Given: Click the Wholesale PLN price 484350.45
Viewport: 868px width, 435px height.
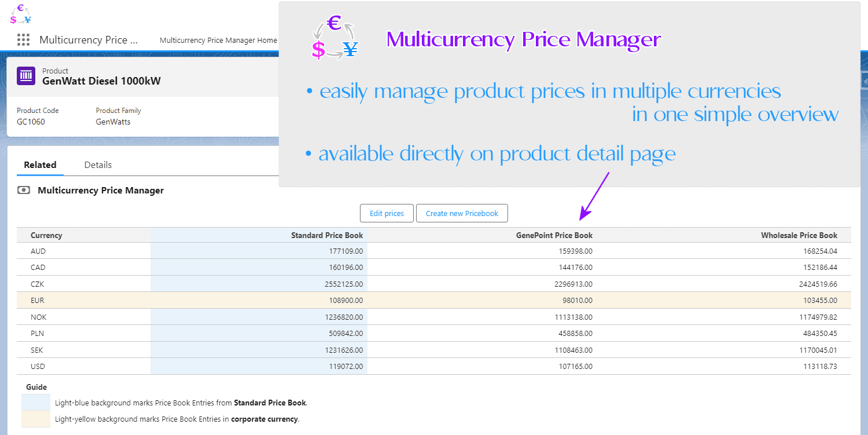Looking at the screenshot, I should tap(819, 334).
